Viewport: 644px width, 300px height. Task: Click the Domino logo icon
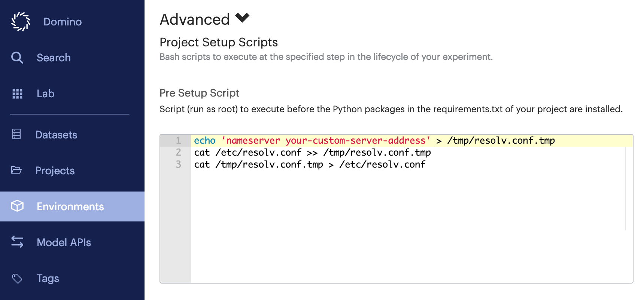21,21
